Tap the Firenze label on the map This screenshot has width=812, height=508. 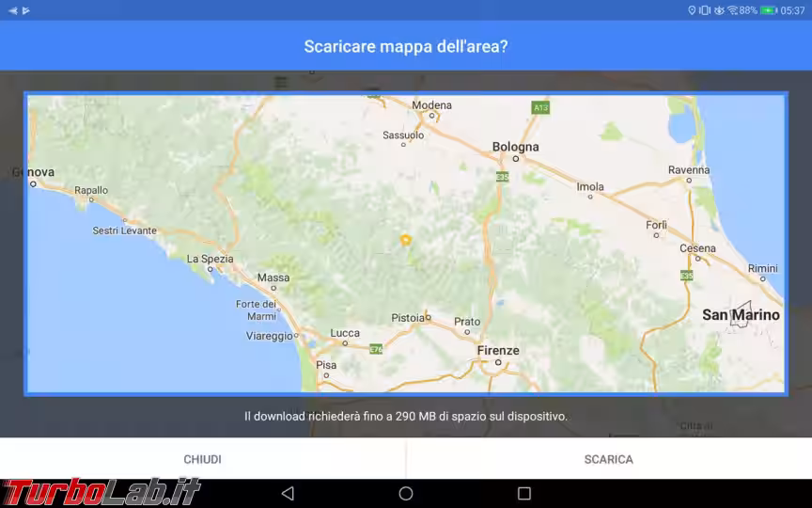click(x=498, y=350)
